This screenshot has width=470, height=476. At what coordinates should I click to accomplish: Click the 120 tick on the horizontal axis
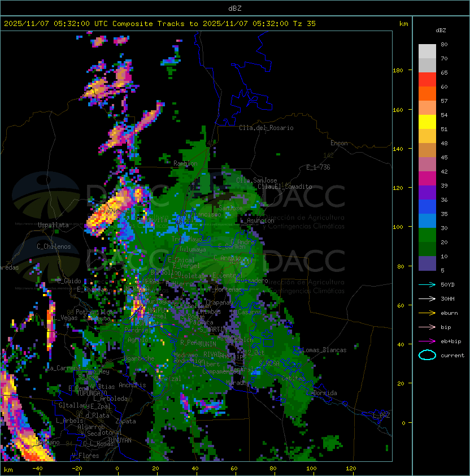click(x=351, y=469)
